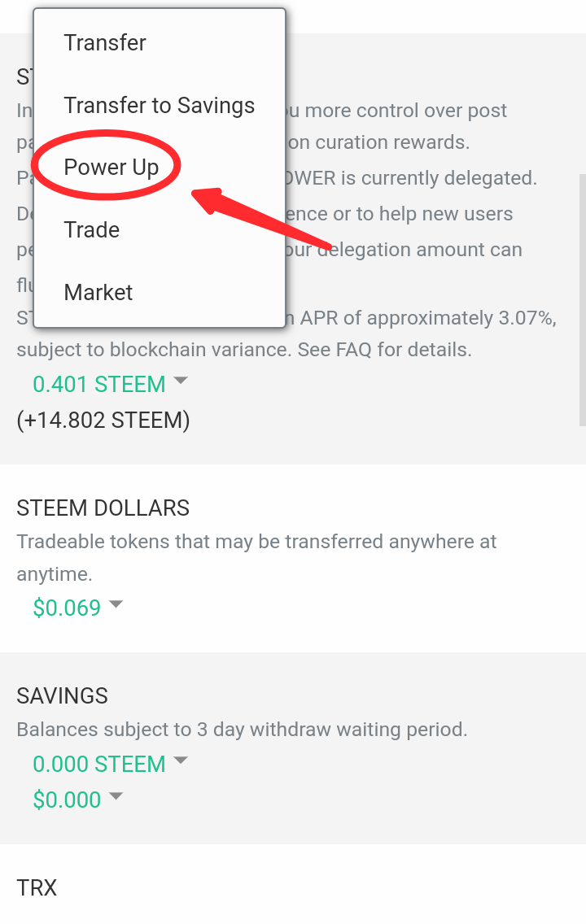Click the STEEM DOLLARS section heading
Image resolution: width=586 pixels, height=924 pixels.
pos(103,508)
